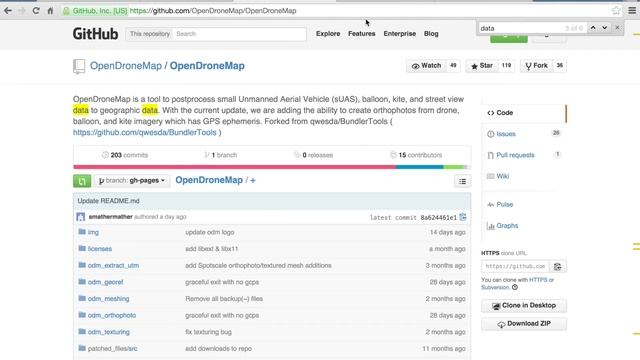The height and width of the screenshot is (360, 640).
Task: Open the Graphs tab
Action: (x=507, y=226)
